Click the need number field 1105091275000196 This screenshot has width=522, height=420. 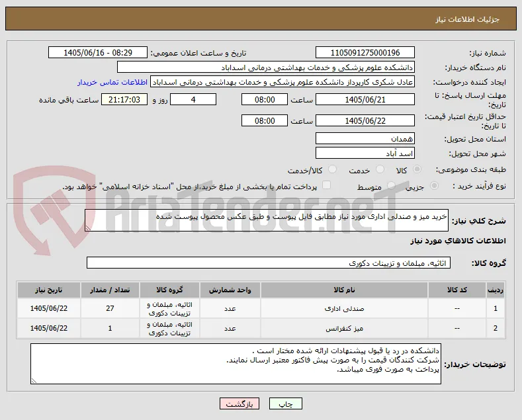(x=365, y=53)
